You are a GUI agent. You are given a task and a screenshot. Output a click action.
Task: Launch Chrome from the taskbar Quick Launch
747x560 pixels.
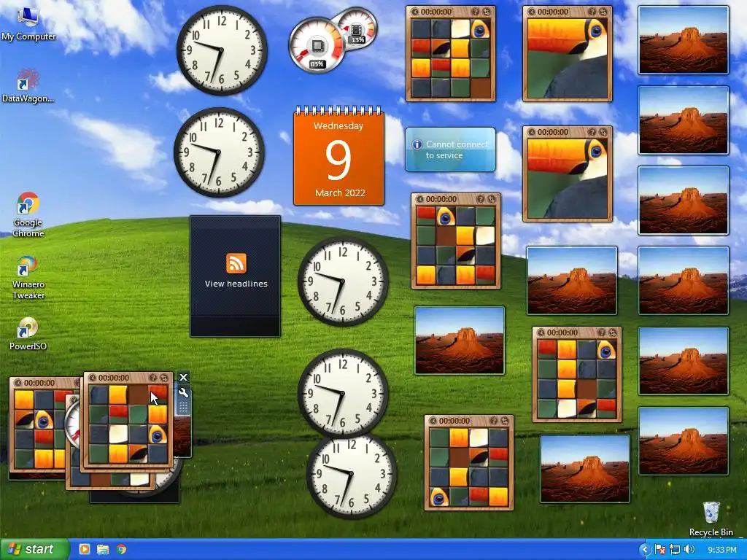[122, 549]
